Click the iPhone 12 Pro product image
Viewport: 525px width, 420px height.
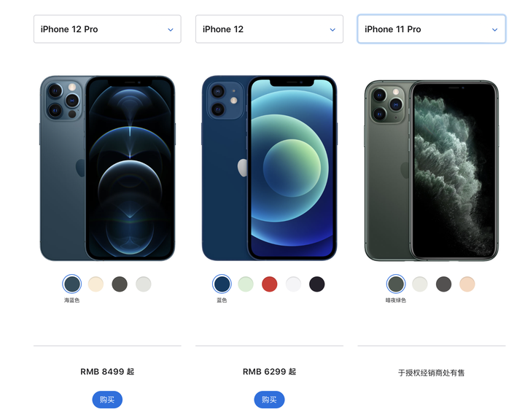coord(107,168)
